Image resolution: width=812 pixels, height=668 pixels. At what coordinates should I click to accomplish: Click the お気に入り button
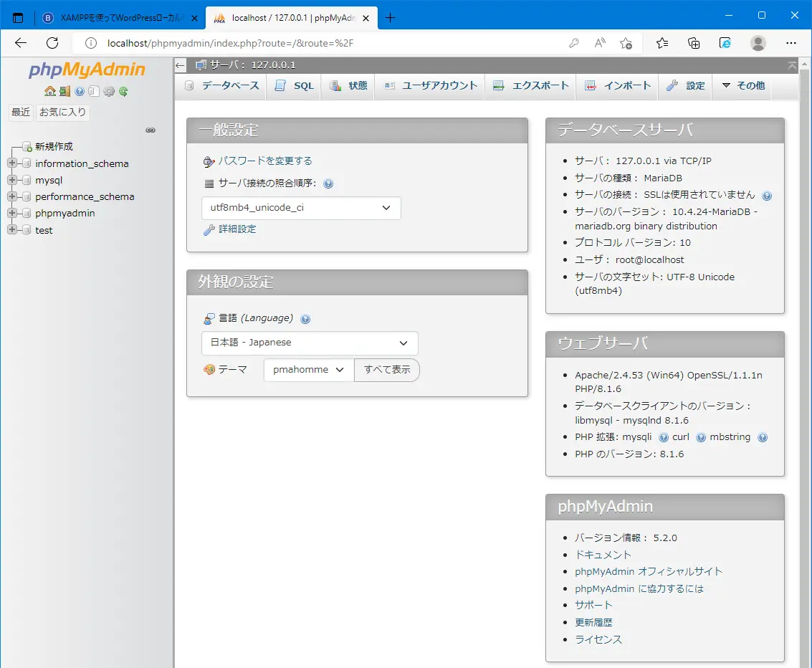62,112
